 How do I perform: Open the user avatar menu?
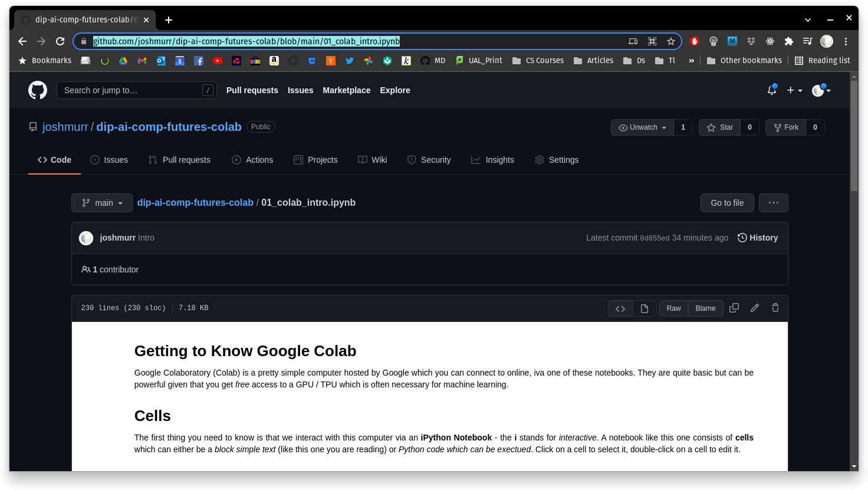(821, 90)
